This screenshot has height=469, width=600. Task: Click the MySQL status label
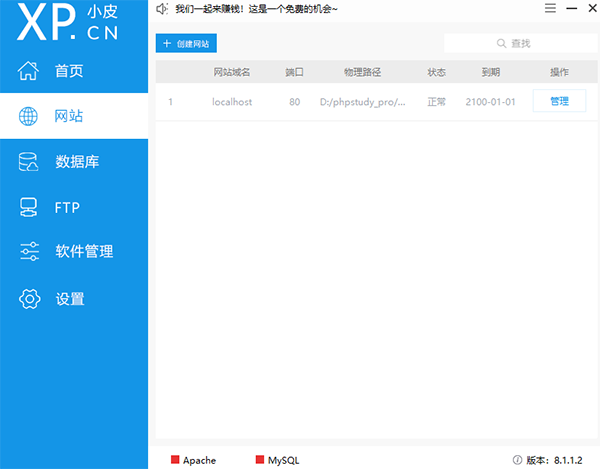(284, 460)
